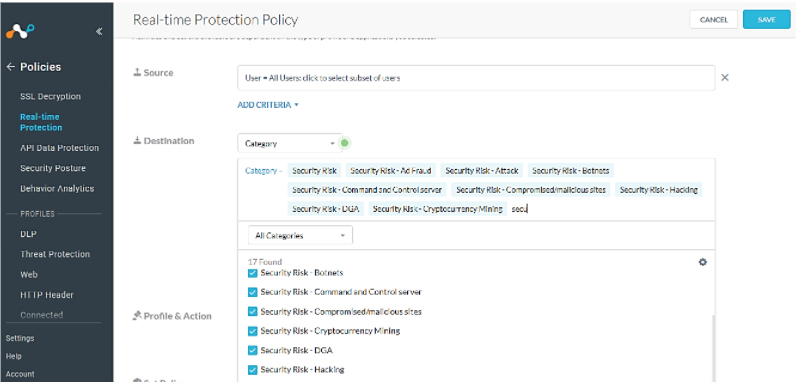The height and width of the screenshot is (384, 796).
Task: Open Help in sidebar
Action: 14,357
